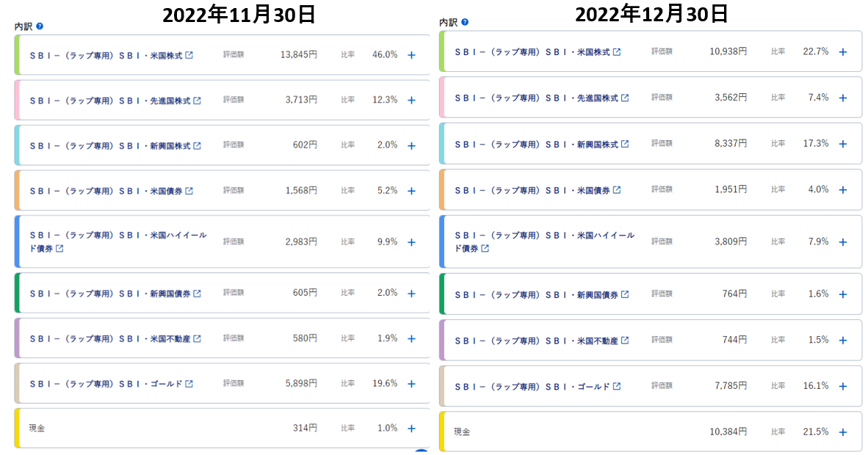Screen dimensions: 868x455
Task: Open external-link icon beside 米国不動産 in the 580円 row
Action: [197, 338]
